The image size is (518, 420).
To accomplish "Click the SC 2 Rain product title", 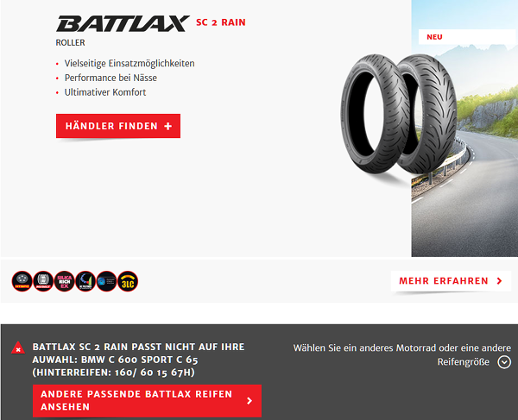I will click(221, 22).
